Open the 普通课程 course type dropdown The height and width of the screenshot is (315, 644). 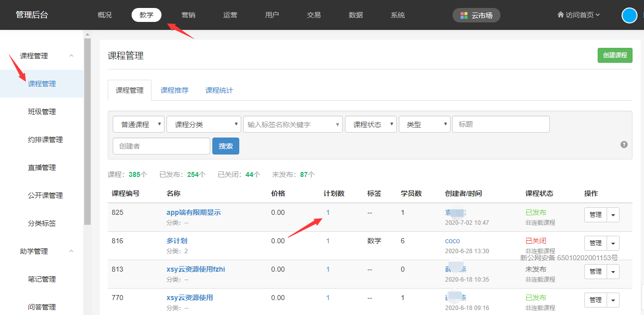coord(138,125)
